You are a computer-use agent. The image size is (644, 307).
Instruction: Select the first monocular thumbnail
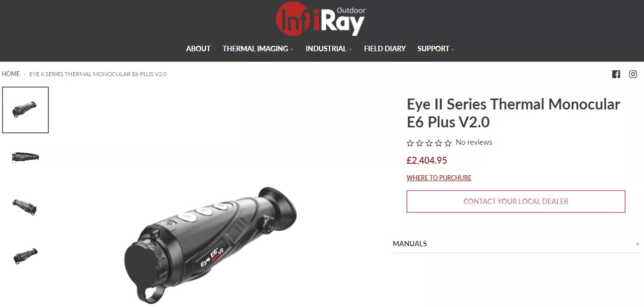pyautogui.click(x=25, y=110)
